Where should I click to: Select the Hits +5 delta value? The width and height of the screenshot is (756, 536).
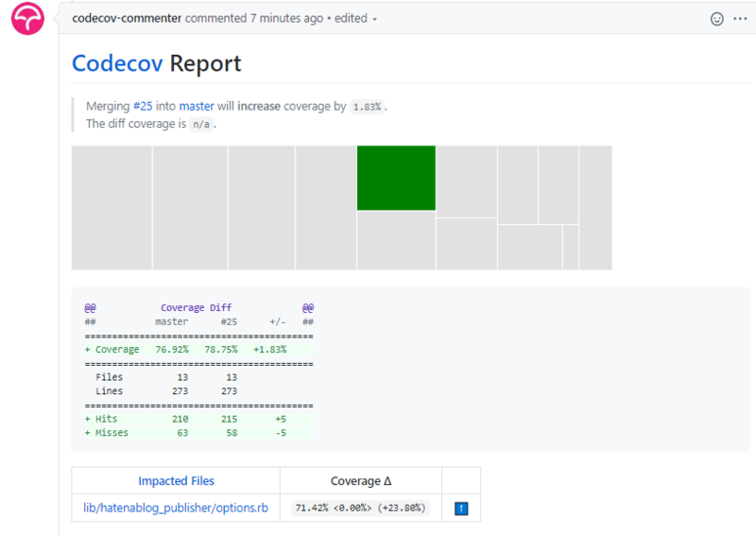tap(281, 419)
